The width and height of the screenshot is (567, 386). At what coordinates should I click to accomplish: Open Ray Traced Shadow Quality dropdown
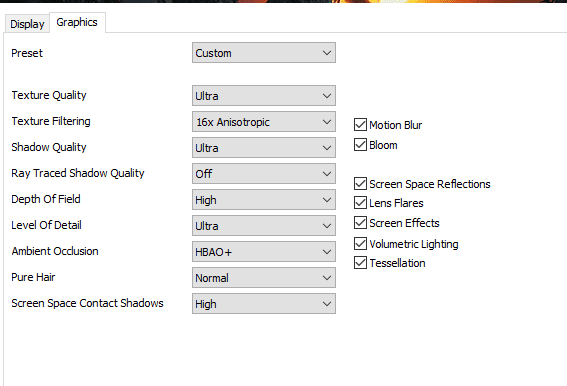point(264,174)
